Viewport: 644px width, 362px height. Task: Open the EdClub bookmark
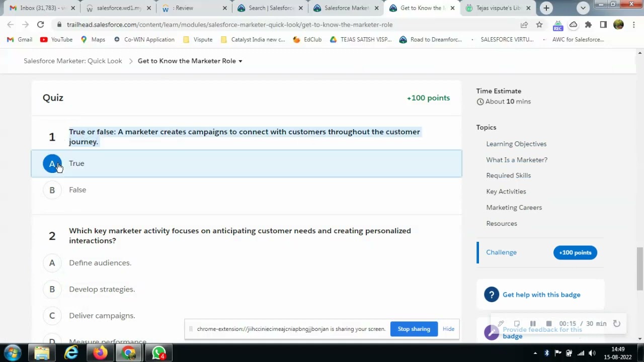[x=308, y=40]
